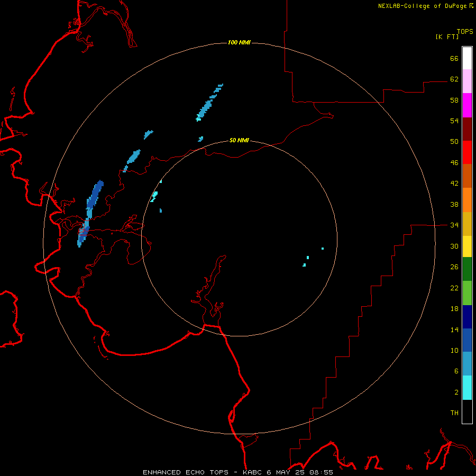Screen dimensions: 476x476
Task: Click the 08:55 timestamp
Action: pos(321,472)
